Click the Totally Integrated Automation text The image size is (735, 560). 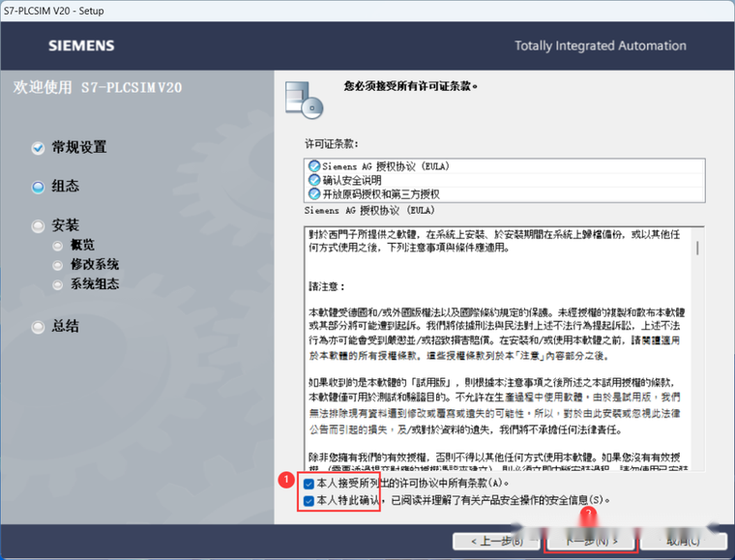601,45
